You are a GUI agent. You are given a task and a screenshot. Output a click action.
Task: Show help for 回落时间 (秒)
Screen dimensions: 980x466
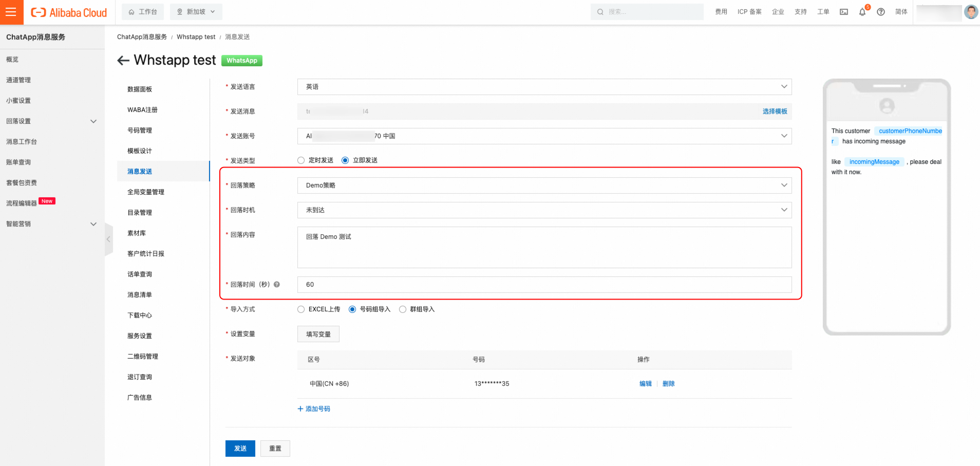(277, 285)
